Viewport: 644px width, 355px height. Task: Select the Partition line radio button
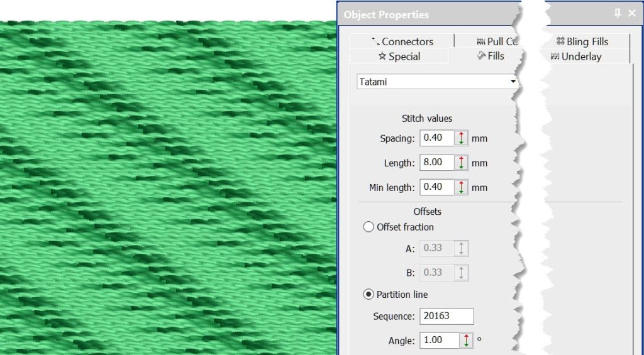tap(369, 294)
